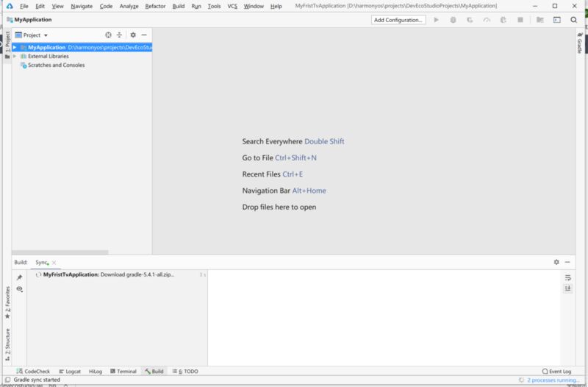Open the 2: Favorites side tab
Image resolution: width=588 pixels, height=387 pixels.
coord(7,302)
